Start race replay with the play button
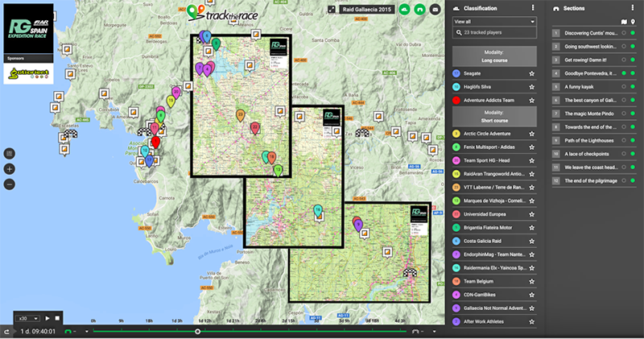The width and height of the screenshot is (644, 339). (47, 318)
